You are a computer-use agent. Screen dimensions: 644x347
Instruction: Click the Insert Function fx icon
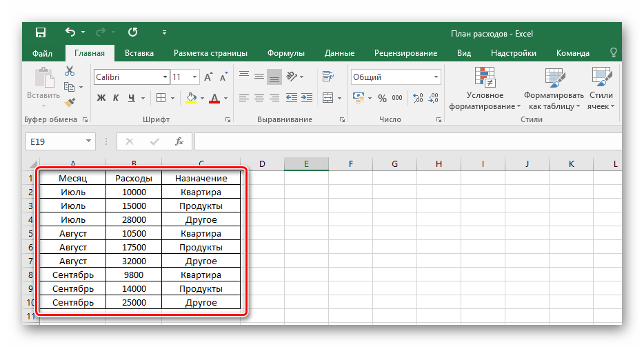point(179,141)
